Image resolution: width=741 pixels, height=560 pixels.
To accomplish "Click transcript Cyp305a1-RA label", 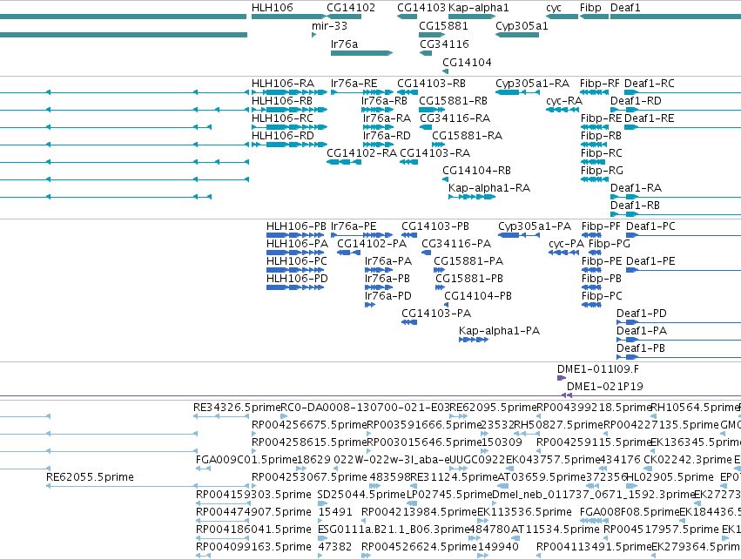I will coord(532,84).
